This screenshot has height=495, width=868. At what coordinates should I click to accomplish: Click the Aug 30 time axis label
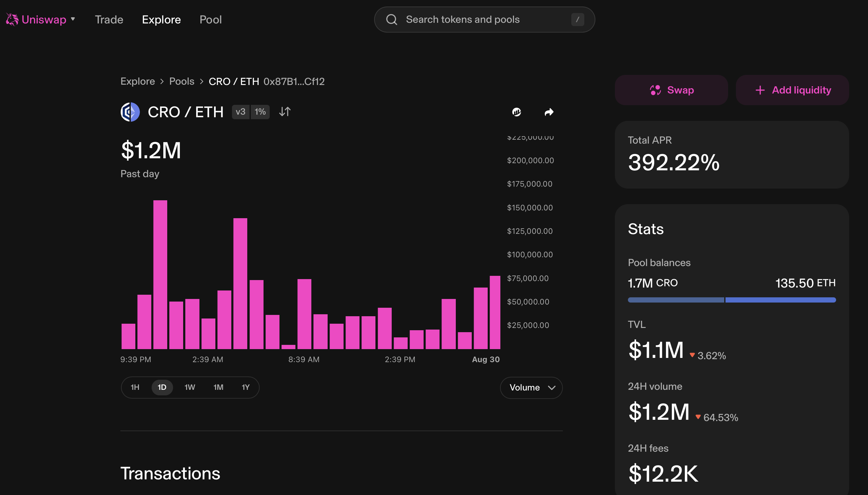click(x=486, y=359)
